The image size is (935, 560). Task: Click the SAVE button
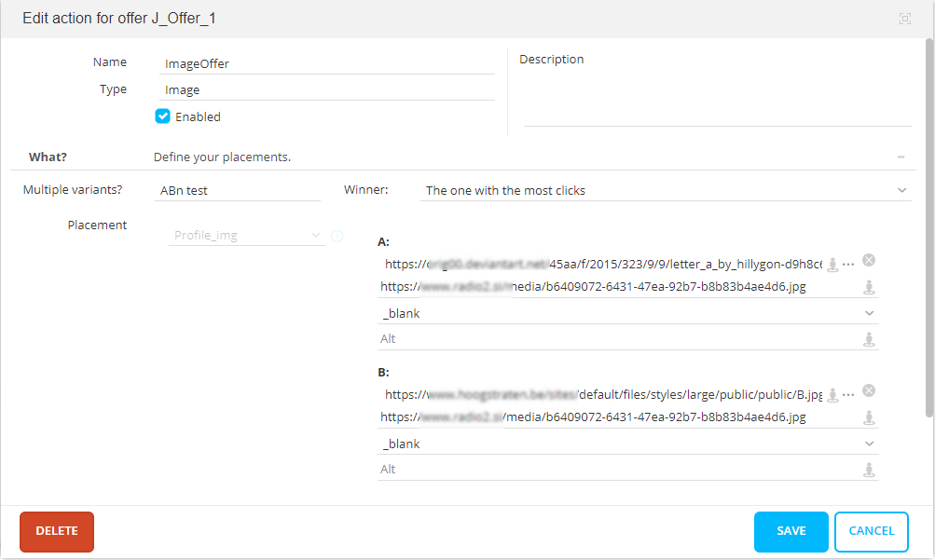[x=791, y=531]
